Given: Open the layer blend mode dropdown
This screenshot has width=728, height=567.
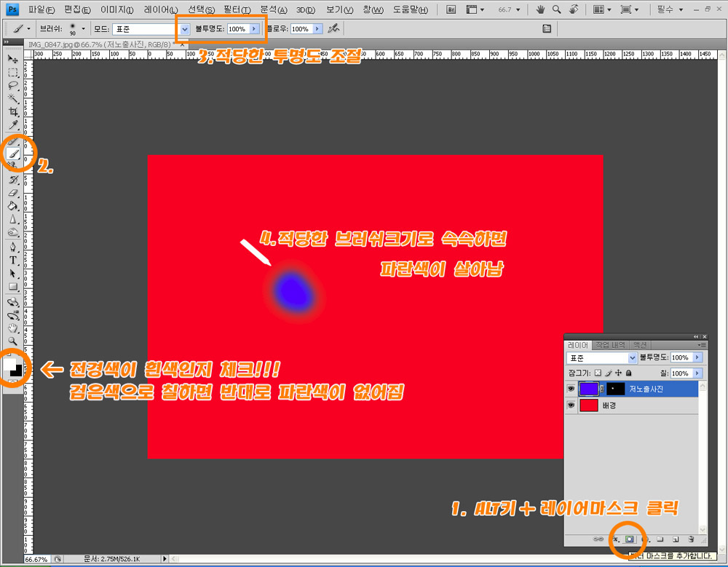Looking at the screenshot, I should click(602, 358).
